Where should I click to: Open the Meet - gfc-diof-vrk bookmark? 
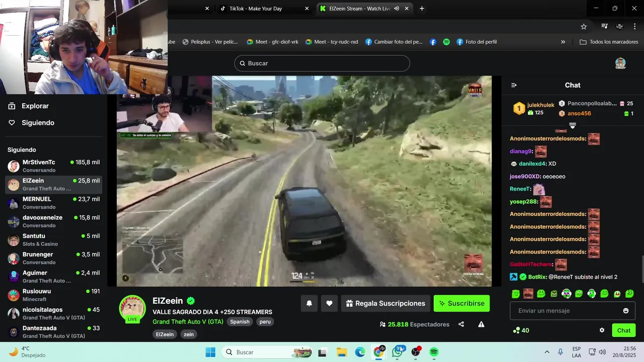point(272,42)
